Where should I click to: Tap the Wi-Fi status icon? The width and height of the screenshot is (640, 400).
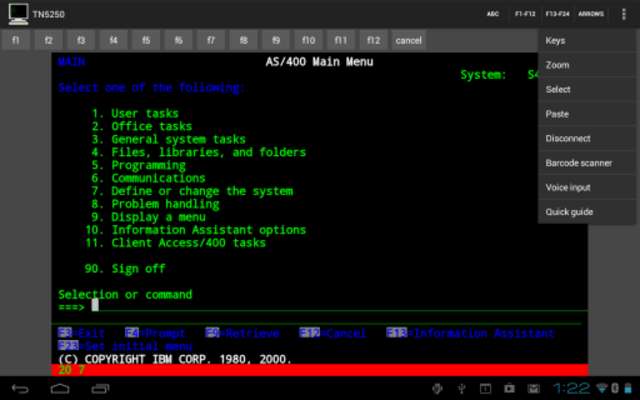pyautogui.click(x=602, y=388)
